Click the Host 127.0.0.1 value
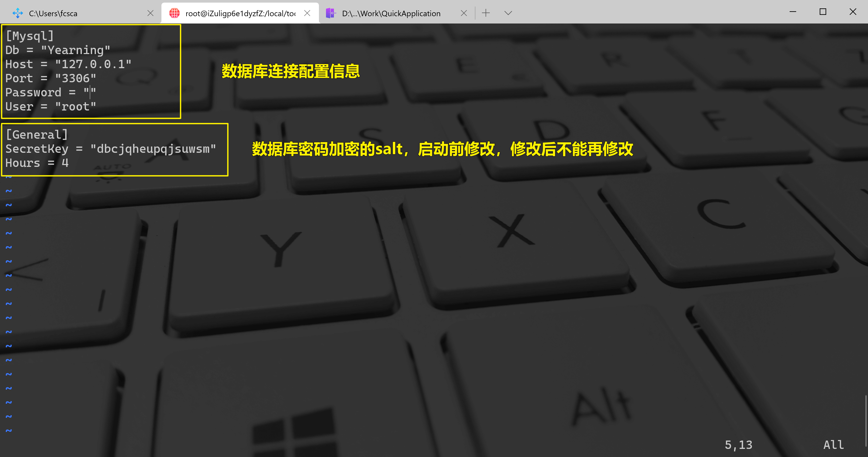 (x=93, y=64)
